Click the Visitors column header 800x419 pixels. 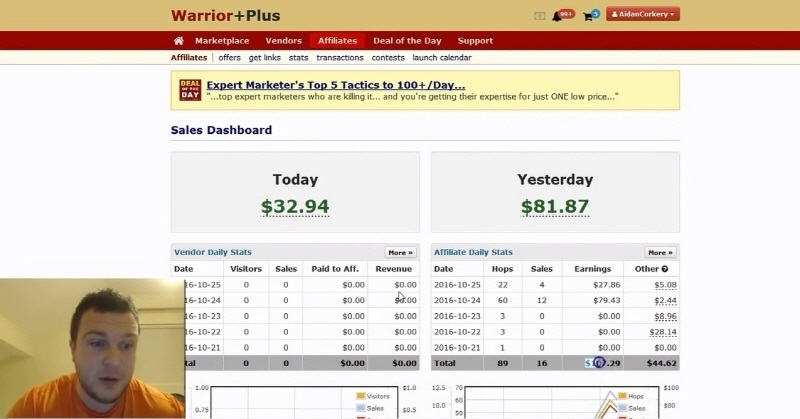click(x=246, y=269)
